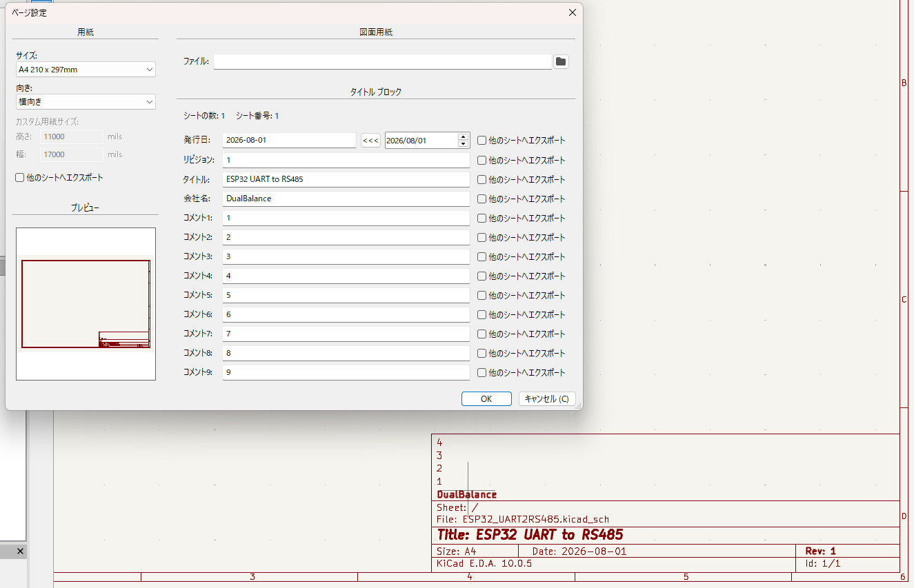Click the 会社名 field containing DualBalance

[346, 199]
